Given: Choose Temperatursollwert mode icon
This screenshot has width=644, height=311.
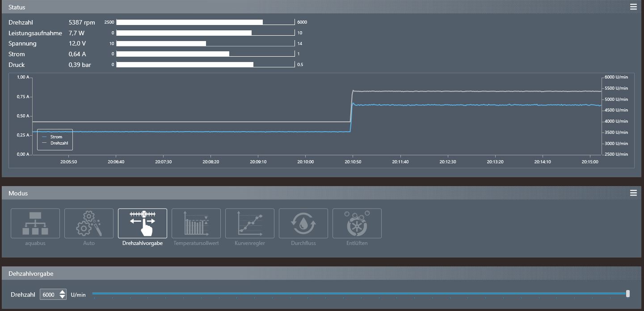Looking at the screenshot, I should pos(196,223).
